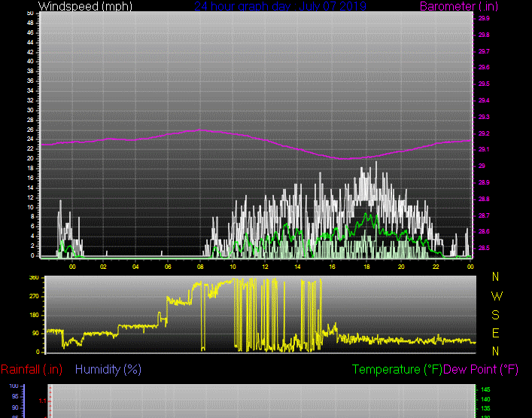The height and width of the screenshot is (418, 532).
Task: Click the 180 value on wind direction axis
Action: click(x=33, y=316)
